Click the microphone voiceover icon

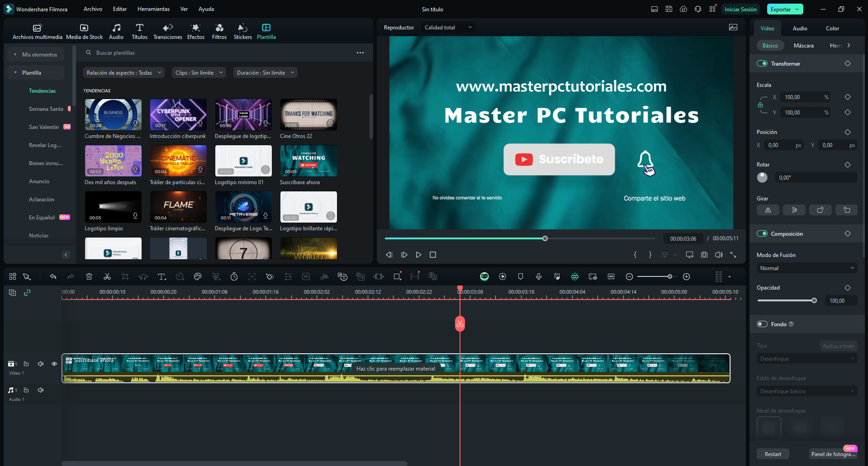pyautogui.click(x=539, y=276)
